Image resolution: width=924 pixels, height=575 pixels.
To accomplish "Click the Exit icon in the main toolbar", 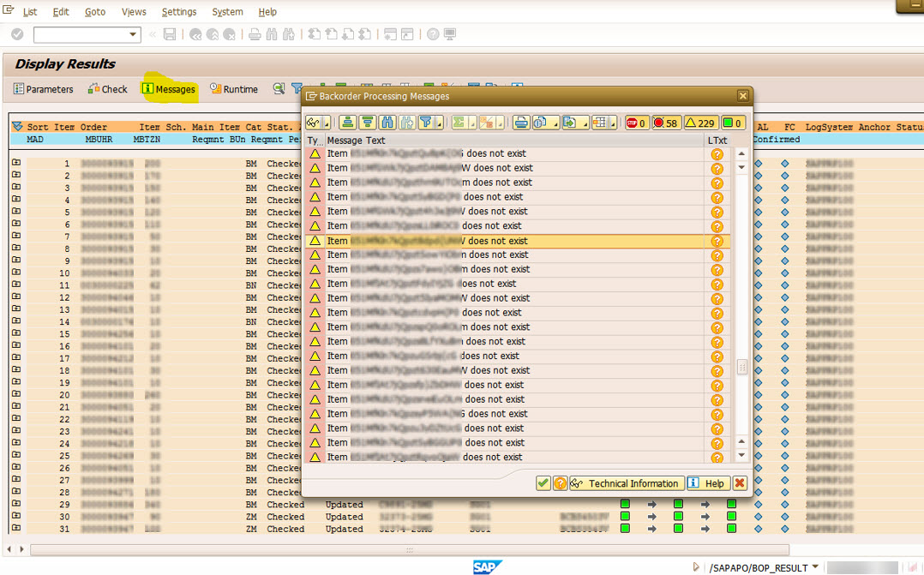I will [213, 34].
